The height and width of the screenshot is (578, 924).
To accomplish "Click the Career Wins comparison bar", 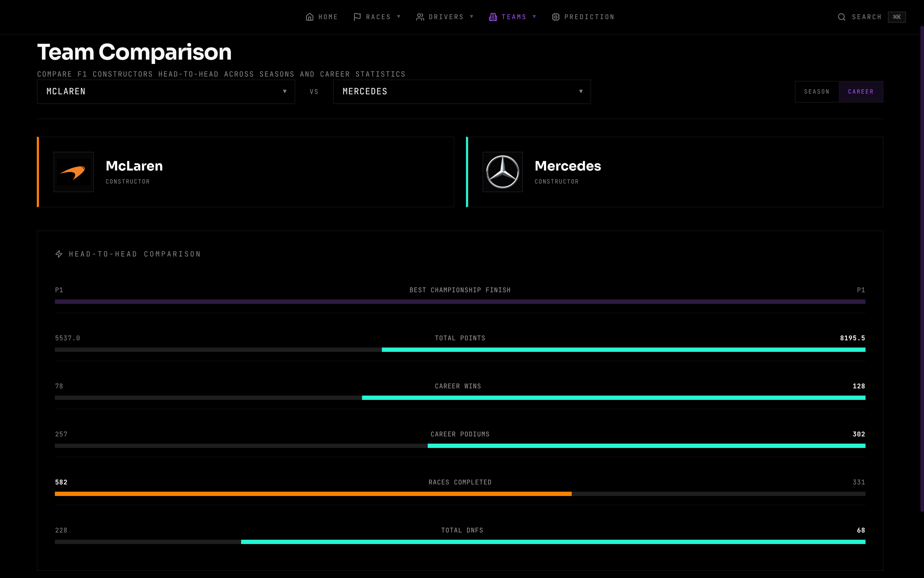I will coord(460,398).
